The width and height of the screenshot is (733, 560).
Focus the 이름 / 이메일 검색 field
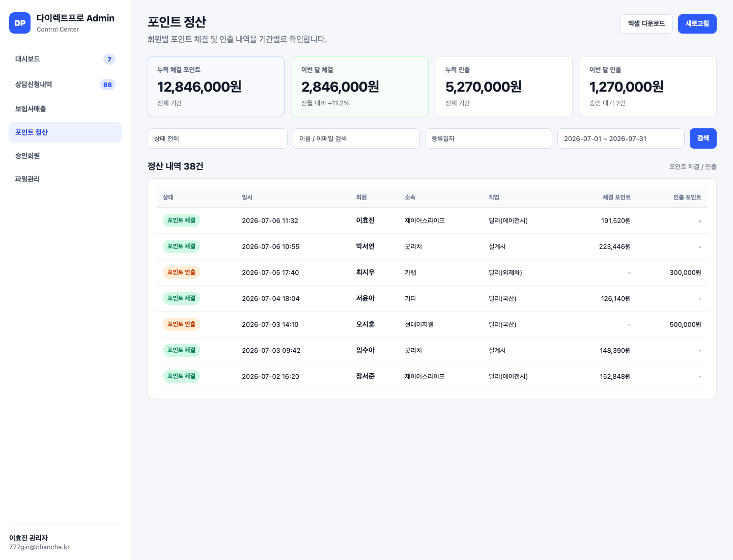coord(356,138)
